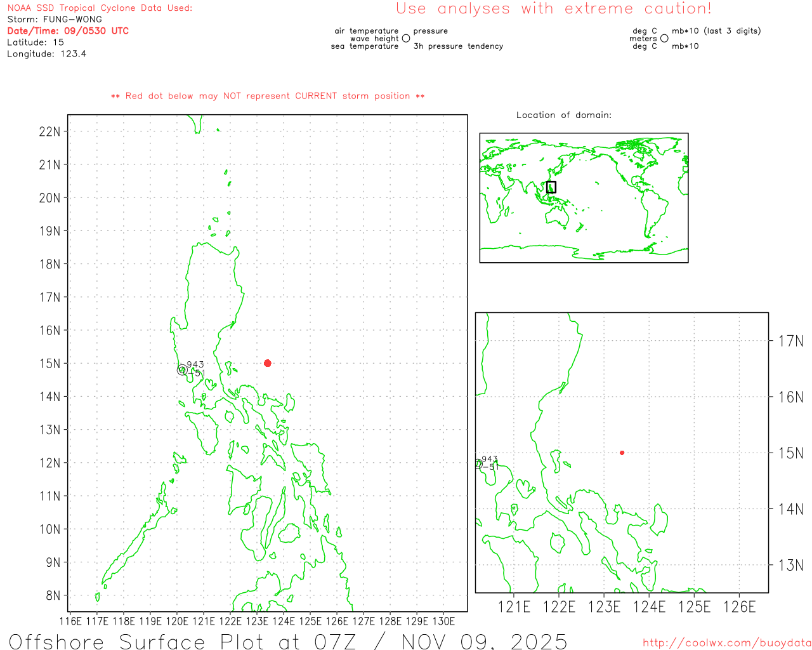Click the 127E longitude label on the main map
812x650 pixels.
click(x=363, y=621)
